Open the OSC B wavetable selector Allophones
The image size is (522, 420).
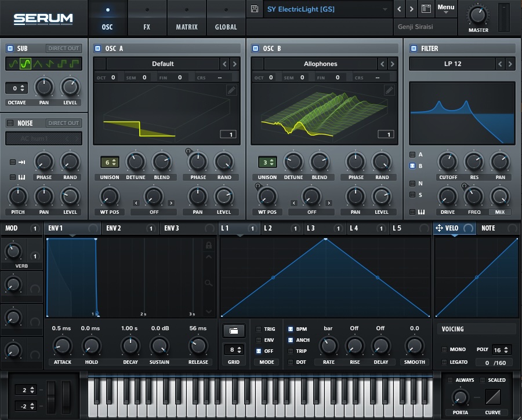point(320,64)
